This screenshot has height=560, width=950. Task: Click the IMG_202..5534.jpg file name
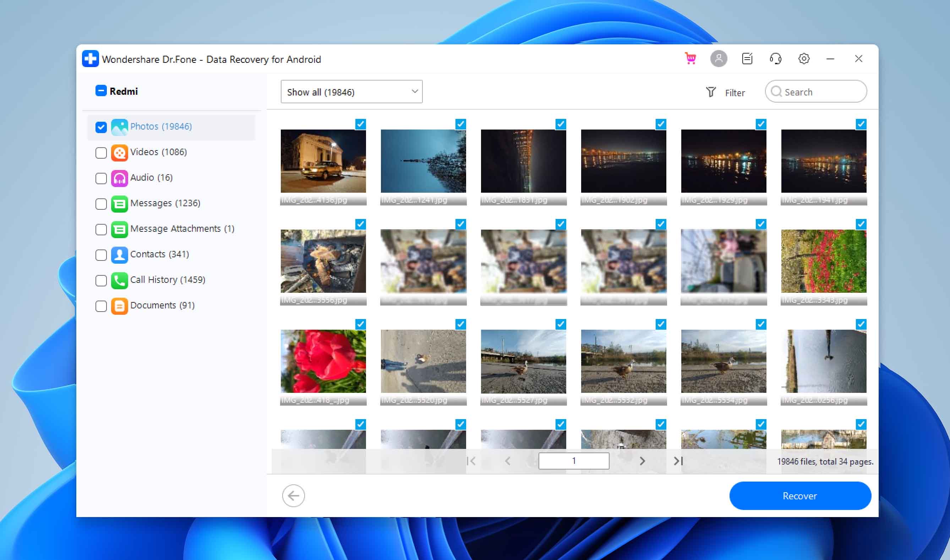coord(715,400)
